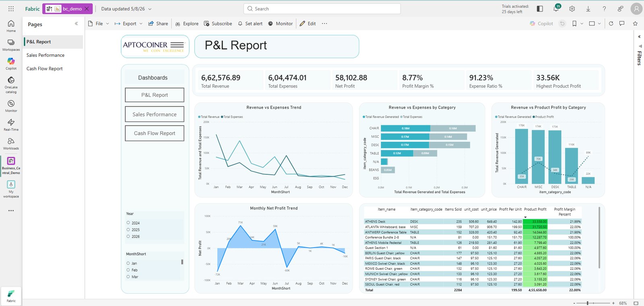Click Set alert in toolbar

[x=250, y=23]
